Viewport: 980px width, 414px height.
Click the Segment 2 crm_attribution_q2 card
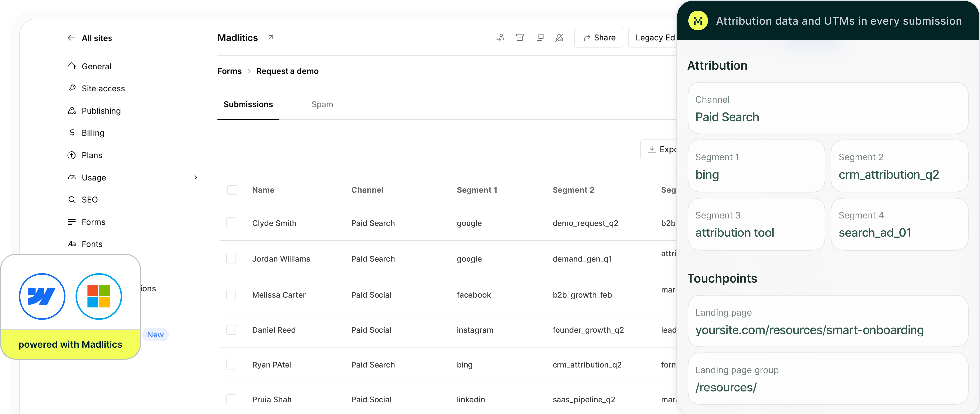pyautogui.click(x=899, y=166)
